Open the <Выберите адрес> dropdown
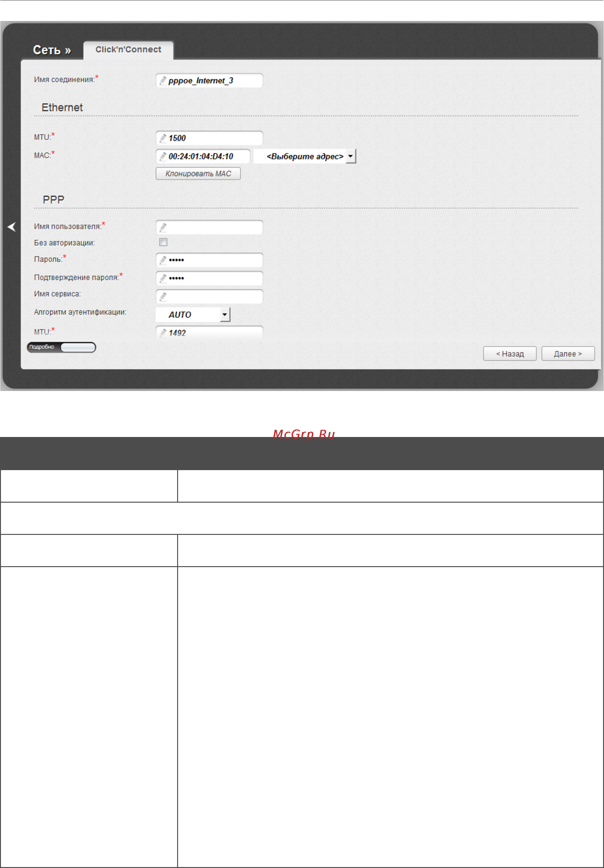Image resolution: width=604 pixels, height=868 pixels. (305, 156)
